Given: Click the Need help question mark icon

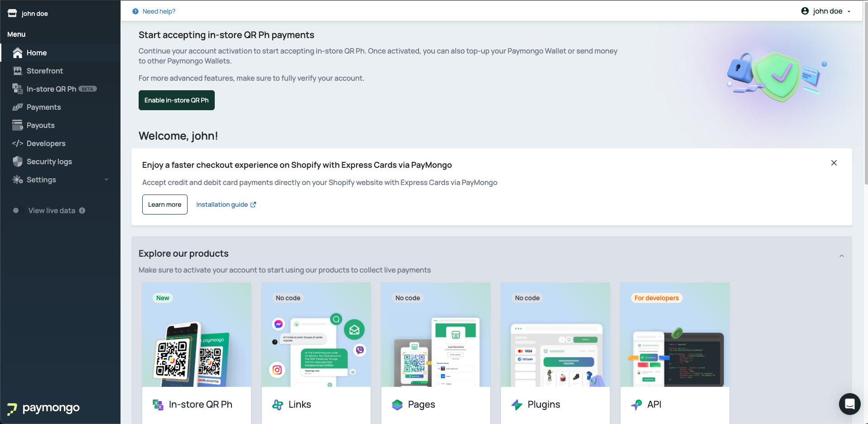Looking at the screenshot, I should point(135,11).
